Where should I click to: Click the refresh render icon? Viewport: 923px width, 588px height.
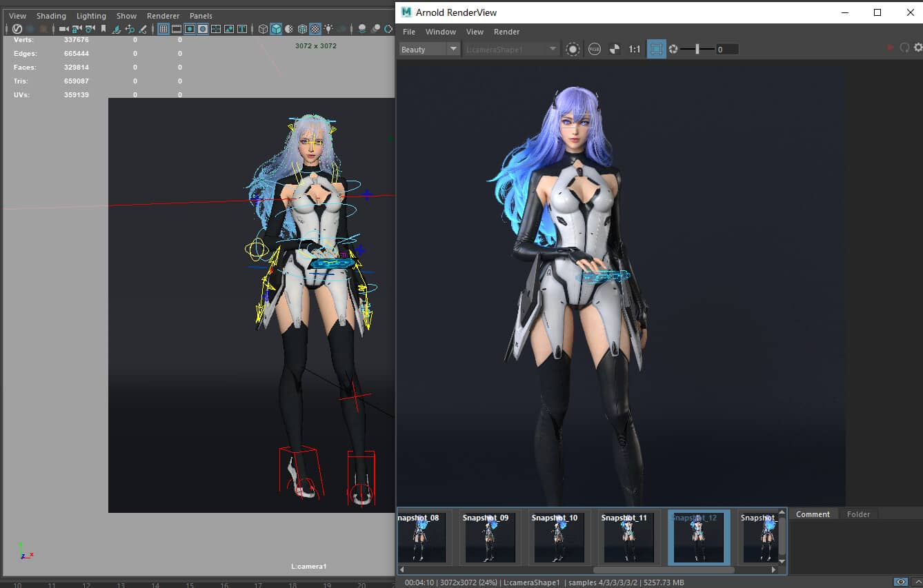pyautogui.click(x=904, y=48)
